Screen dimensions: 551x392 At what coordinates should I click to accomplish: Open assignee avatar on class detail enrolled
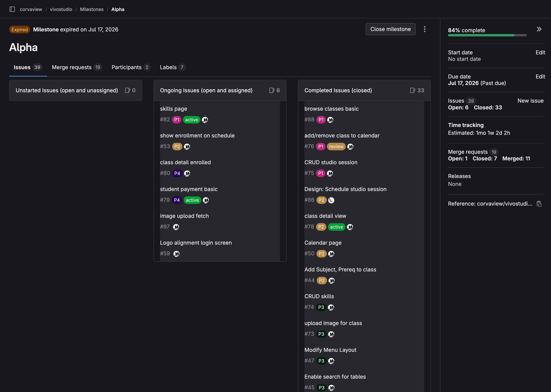[187, 173]
